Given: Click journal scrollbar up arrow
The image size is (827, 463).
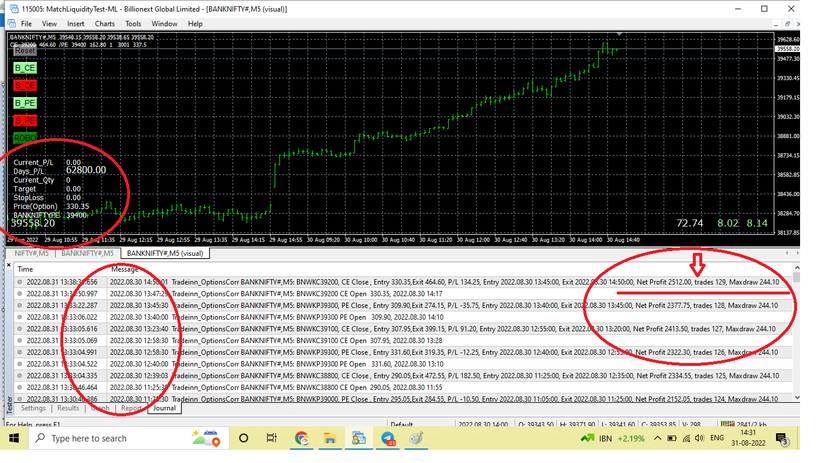Looking at the screenshot, I should (796, 268).
